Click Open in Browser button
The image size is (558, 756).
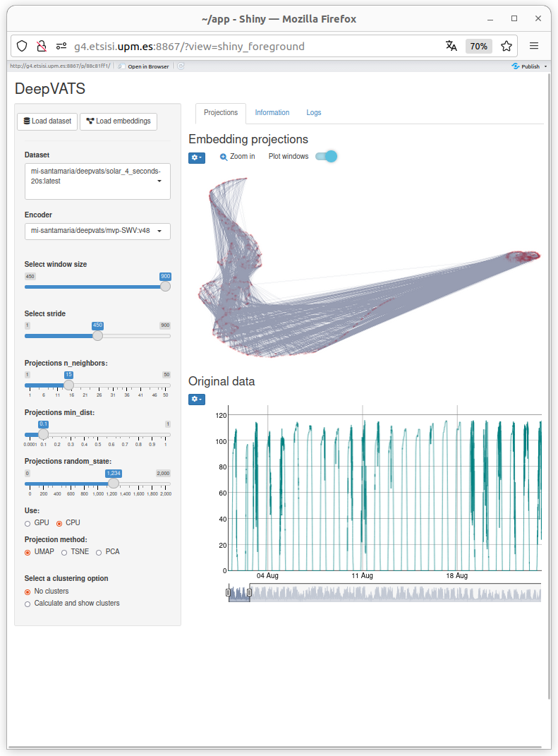tap(144, 66)
